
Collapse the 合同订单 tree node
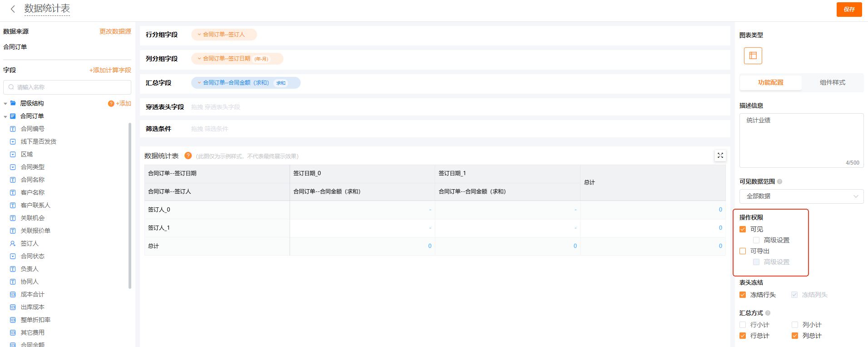point(5,116)
